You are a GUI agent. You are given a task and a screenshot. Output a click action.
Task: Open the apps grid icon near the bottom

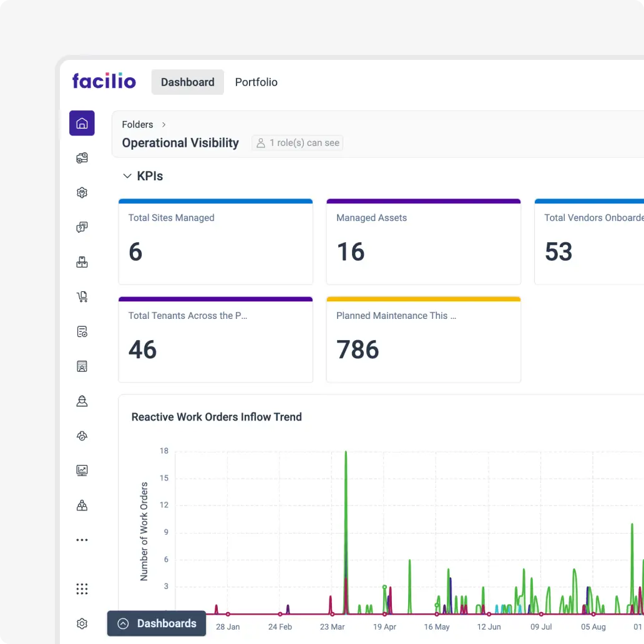[82, 588]
